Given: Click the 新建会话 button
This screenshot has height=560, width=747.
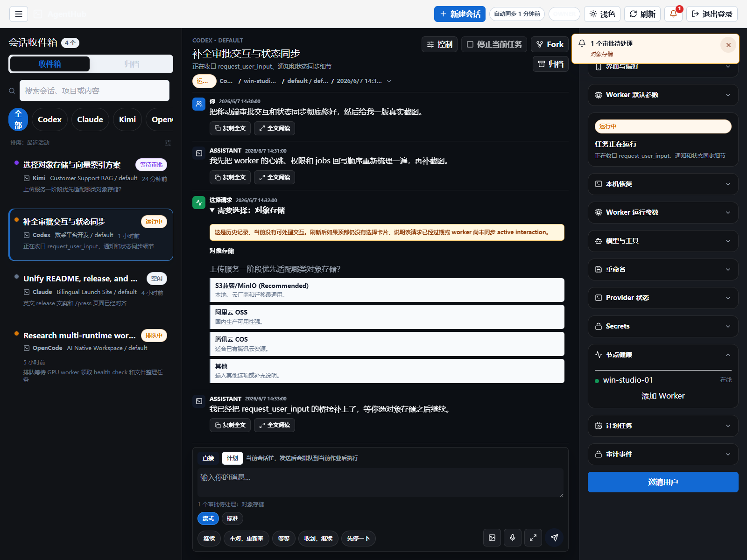Looking at the screenshot, I should tap(460, 14).
